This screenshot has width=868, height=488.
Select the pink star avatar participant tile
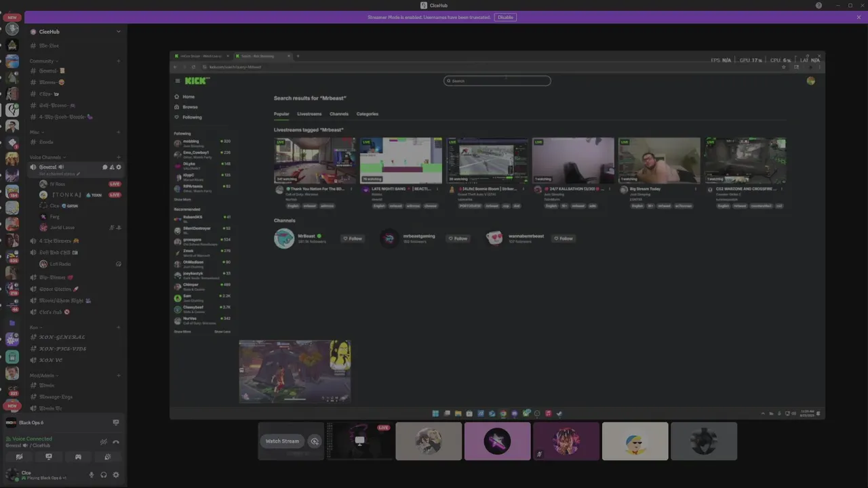point(498,441)
